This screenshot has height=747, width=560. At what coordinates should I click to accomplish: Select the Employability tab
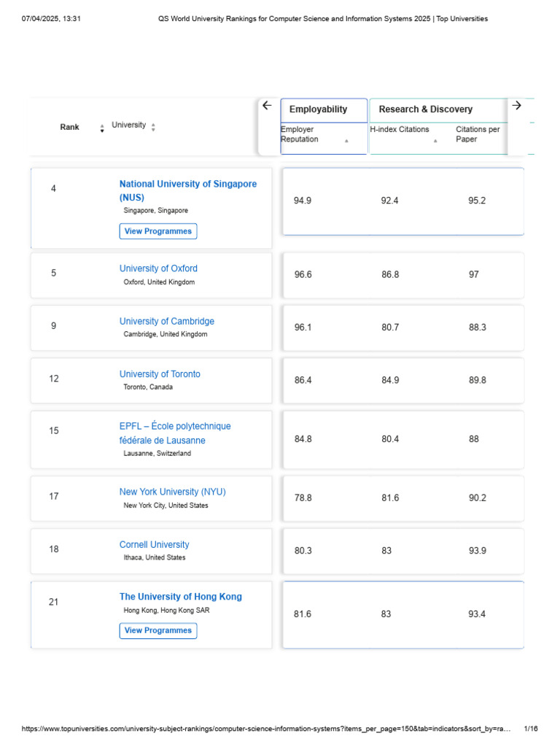point(318,109)
